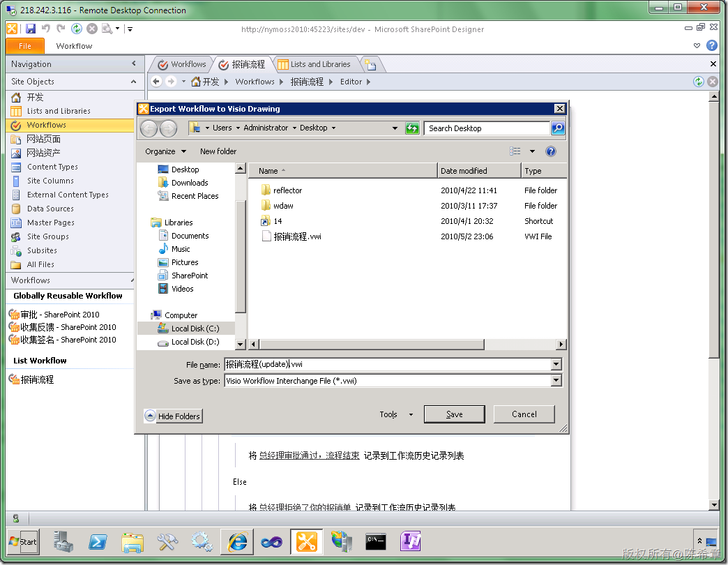Open the File tab
The width and height of the screenshot is (728, 565).
tap(25, 46)
